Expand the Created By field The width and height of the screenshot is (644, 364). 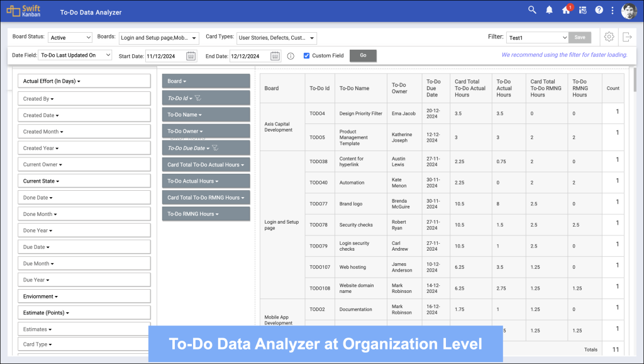tap(84, 99)
